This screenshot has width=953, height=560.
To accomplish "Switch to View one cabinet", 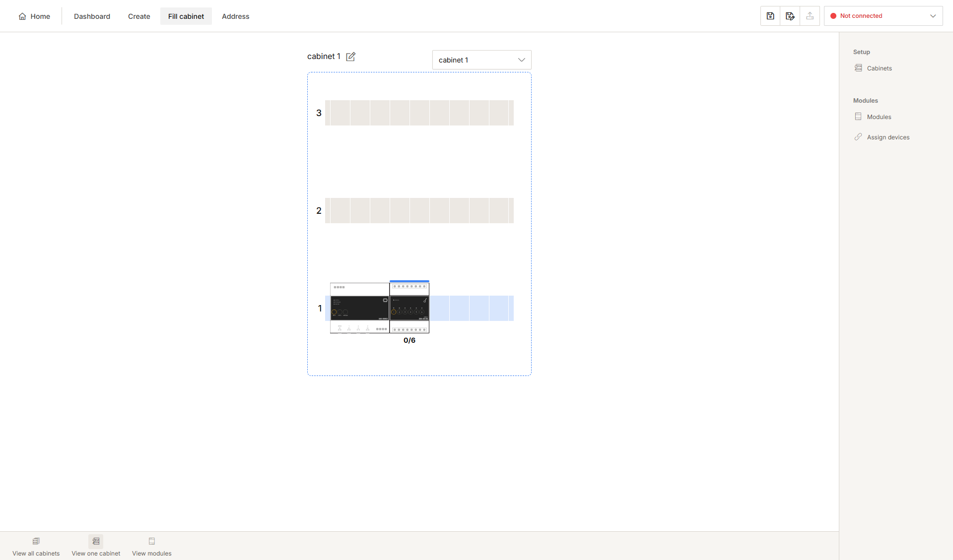I will (96, 547).
